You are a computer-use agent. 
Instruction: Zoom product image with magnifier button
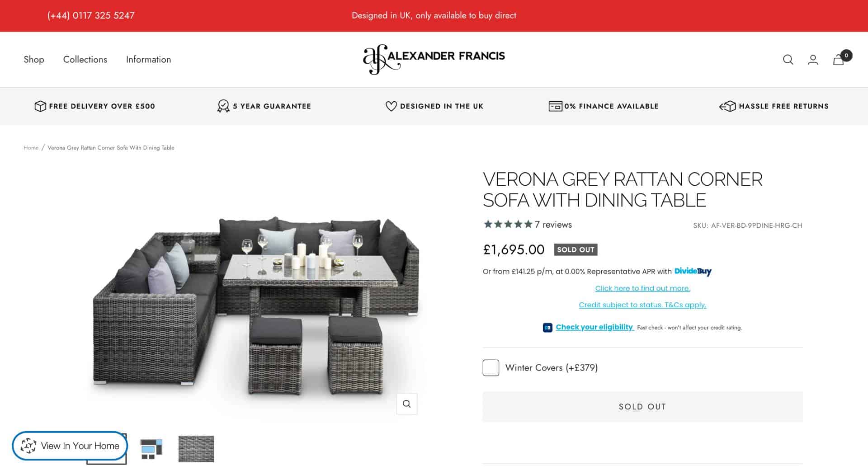(406, 404)
